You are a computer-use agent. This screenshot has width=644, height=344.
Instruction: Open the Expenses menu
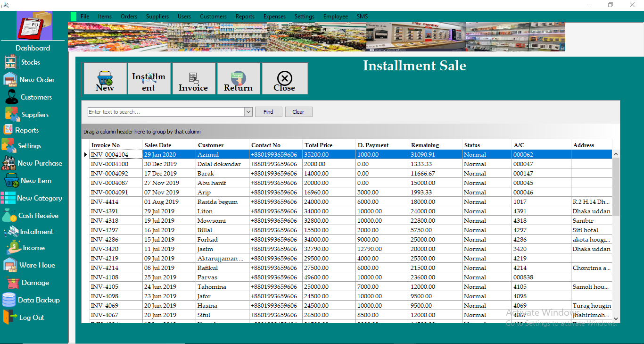(x=274, y=16)
